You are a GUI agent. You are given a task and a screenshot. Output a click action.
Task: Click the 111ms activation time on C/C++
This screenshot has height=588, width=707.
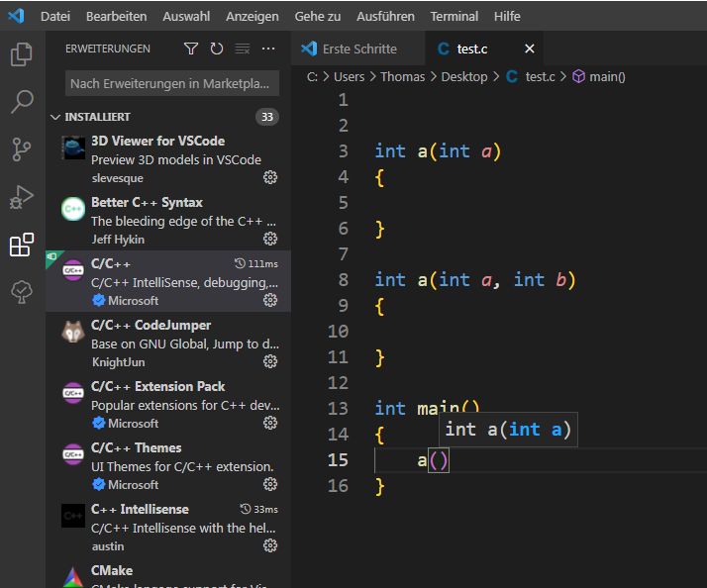coord(256,263)
